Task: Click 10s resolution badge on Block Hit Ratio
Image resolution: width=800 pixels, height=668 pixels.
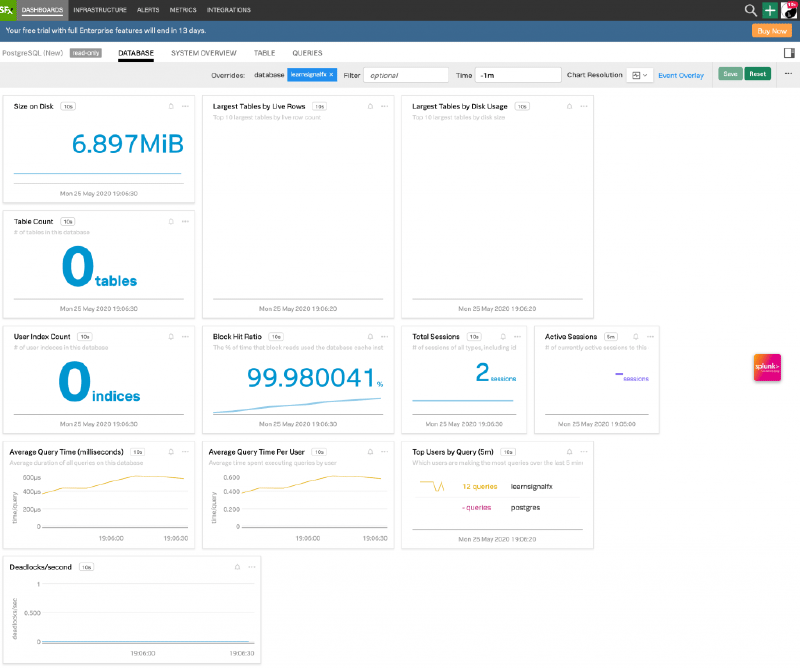Action: tap(276, 337)
